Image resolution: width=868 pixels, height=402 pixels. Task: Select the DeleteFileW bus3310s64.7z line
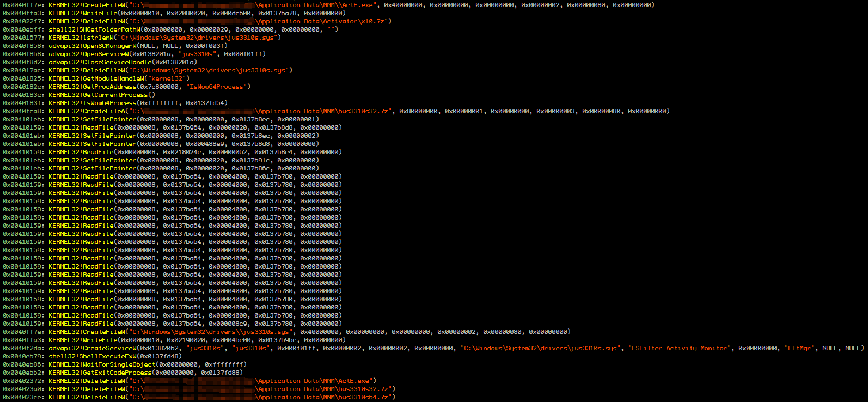pyautogui.click(x=218, y=397)
